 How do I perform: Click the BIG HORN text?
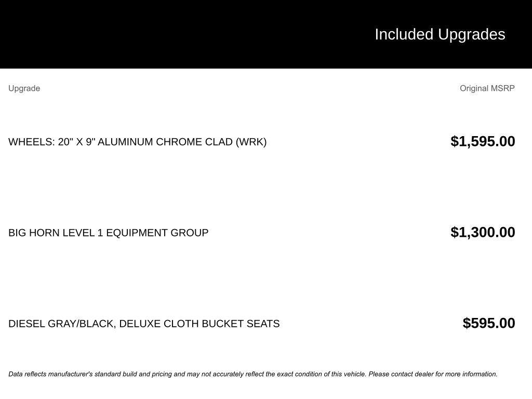(x=34, y=233)
